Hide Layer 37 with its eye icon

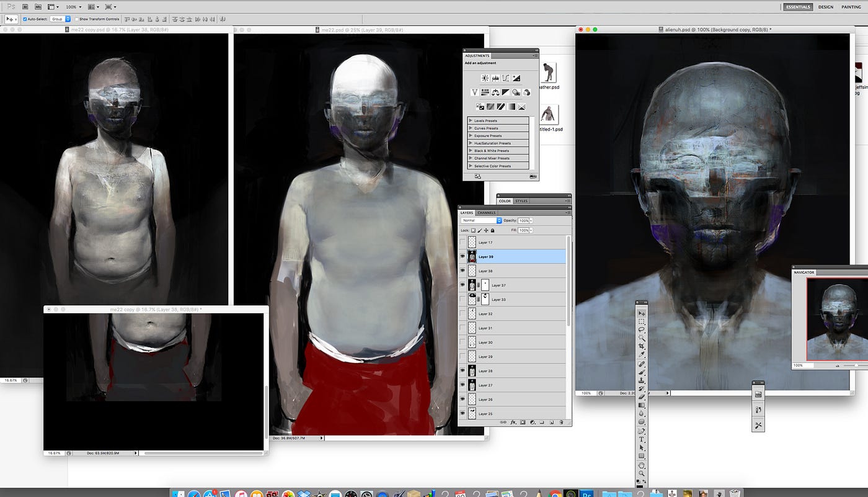tap(463, 285)
